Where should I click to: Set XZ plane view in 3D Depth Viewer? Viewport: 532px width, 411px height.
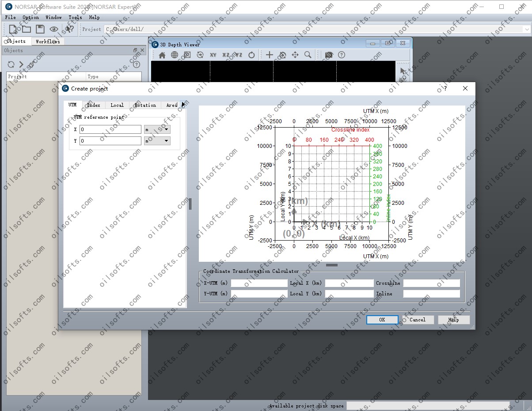(226, 55)
